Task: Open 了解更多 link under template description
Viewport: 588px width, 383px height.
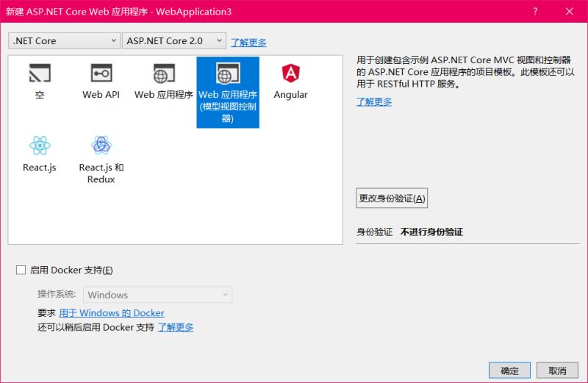Action: 374,101
